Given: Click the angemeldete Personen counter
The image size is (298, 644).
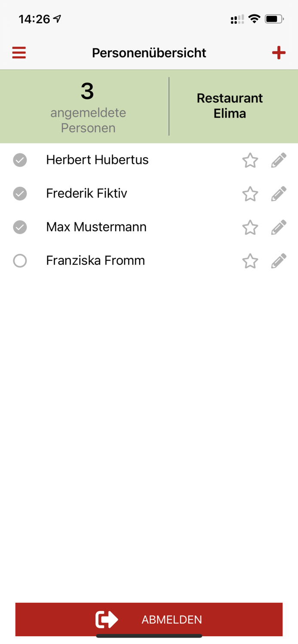Looking at the screenshot, I should coord(88,106).
